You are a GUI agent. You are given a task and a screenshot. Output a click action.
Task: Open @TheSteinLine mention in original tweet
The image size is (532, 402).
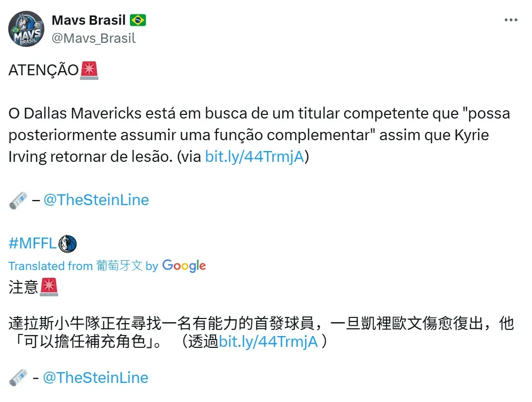(96, 200)
